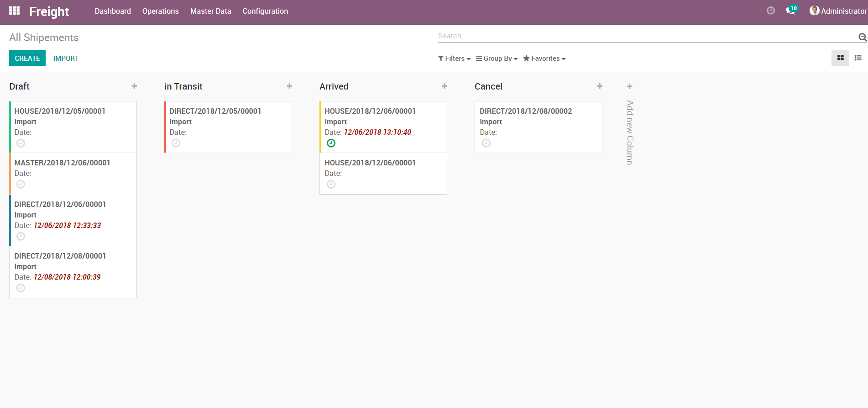Open the Group By dropdown
This screenshot has width=868, height=408.
pyautogui.click(x=497, y=58)
